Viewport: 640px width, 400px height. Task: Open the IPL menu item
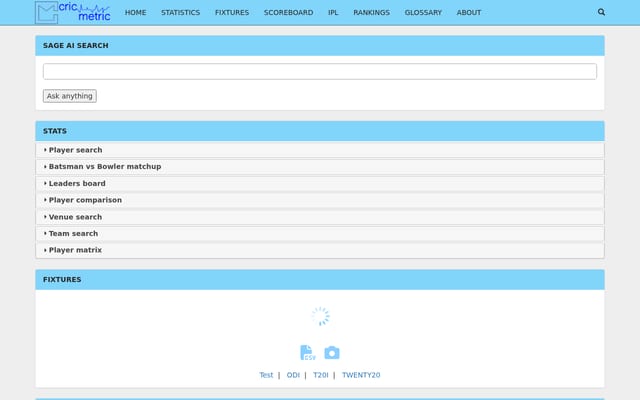(333, 13)
